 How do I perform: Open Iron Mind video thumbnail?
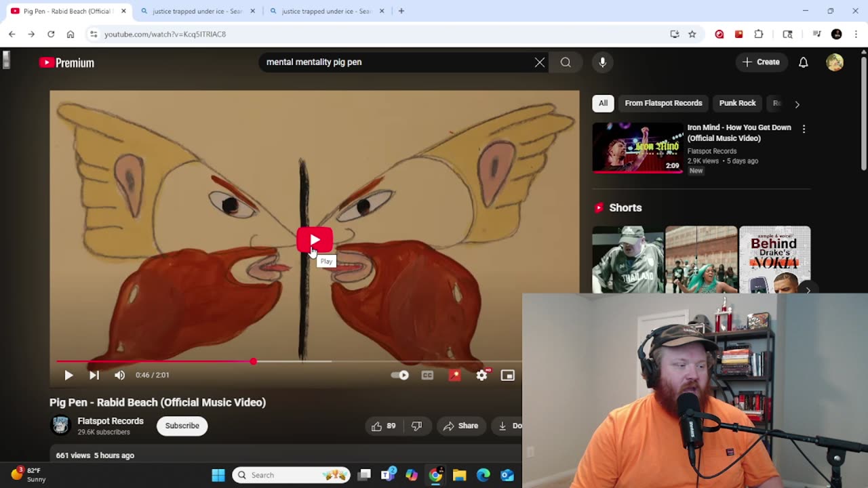click(x=638, y=147)
